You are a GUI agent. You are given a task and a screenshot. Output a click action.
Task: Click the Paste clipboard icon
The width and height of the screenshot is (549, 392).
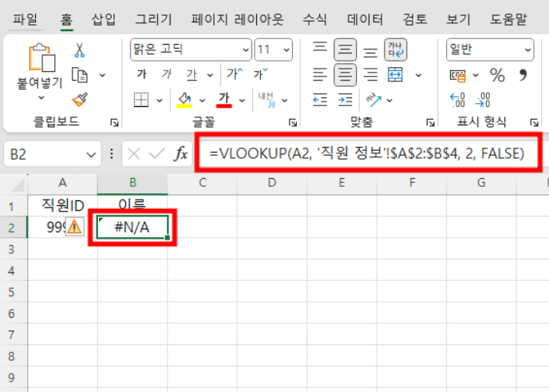pos(40,59)
